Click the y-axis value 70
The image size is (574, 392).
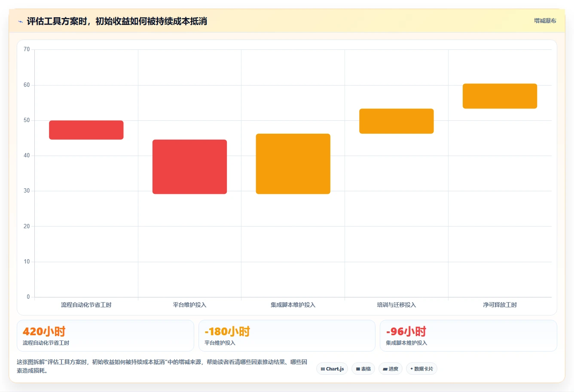[x=27, y=49]
